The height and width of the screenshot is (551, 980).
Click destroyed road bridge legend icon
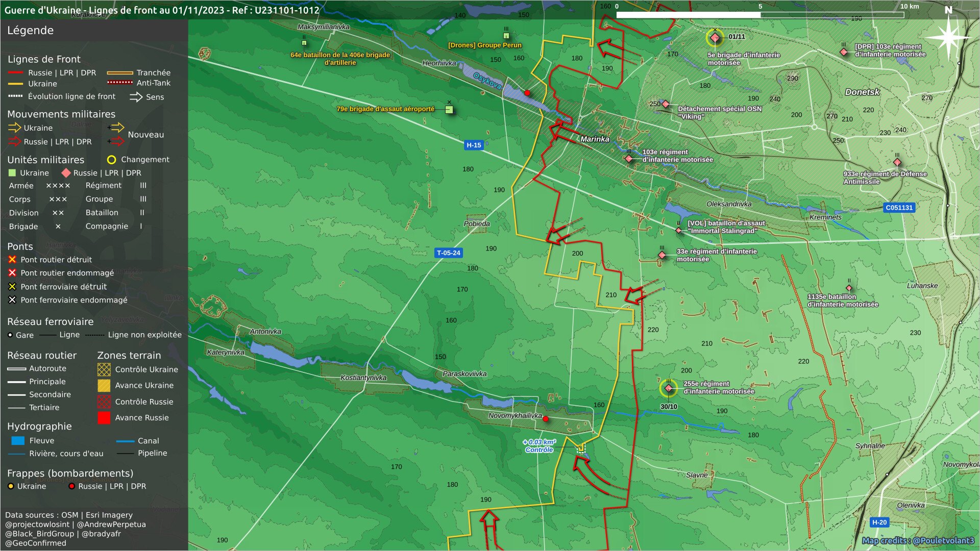tap(12, 260)
